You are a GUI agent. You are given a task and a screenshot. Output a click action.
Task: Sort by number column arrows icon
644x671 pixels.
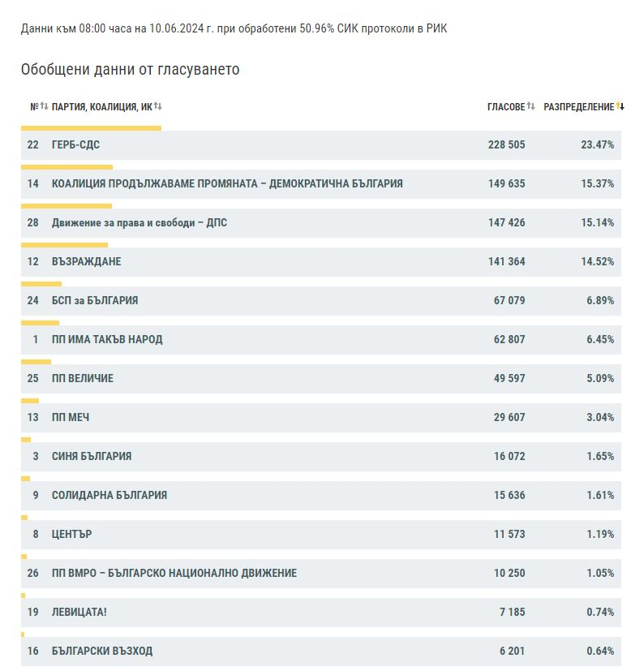(44, 106)
